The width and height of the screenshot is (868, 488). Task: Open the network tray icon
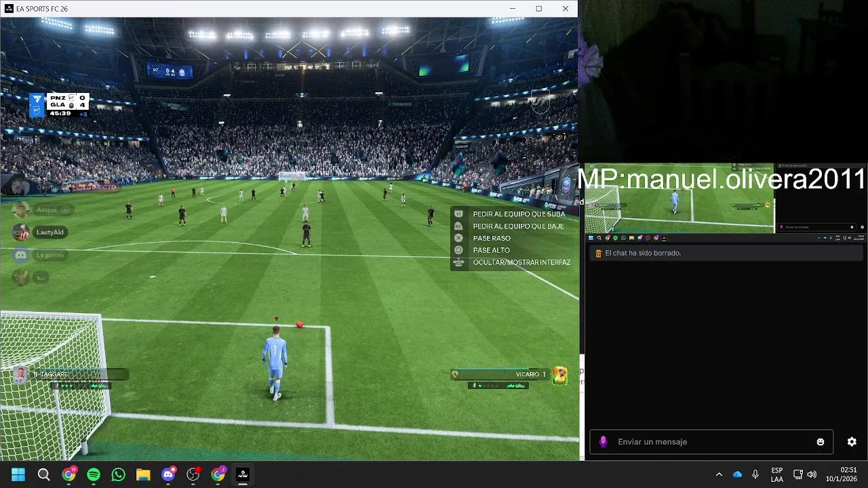coord(798,474)
